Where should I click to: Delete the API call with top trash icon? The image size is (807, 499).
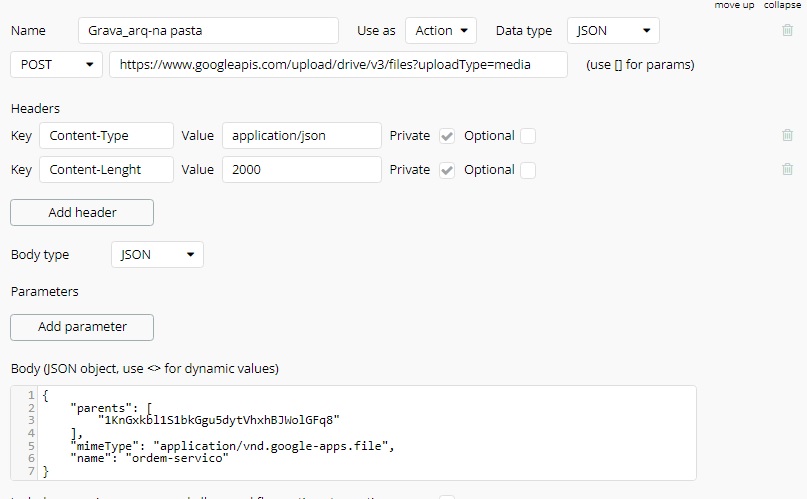point(788,31)
